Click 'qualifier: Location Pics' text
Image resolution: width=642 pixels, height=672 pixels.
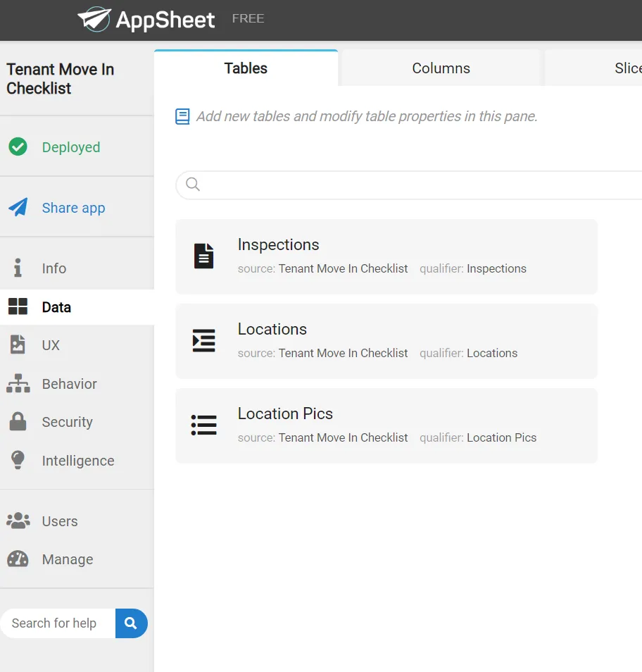[x=478, y=437]
